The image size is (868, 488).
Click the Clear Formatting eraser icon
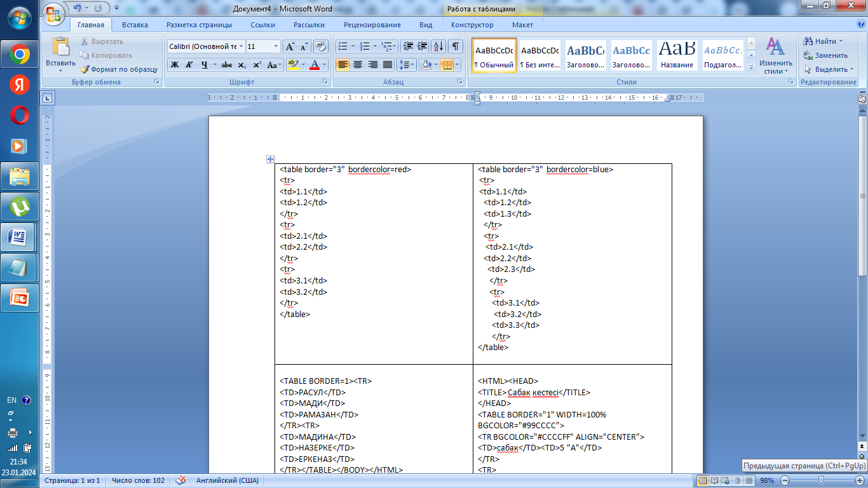click(x=321, y=46)
